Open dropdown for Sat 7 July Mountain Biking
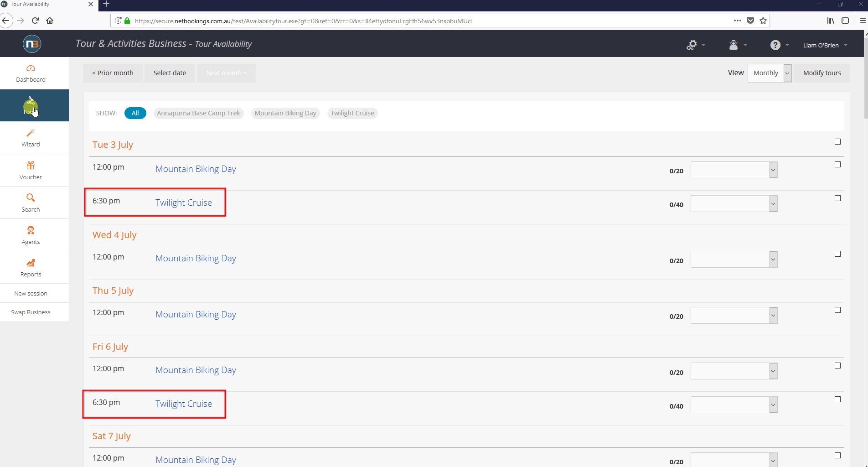 click(734, 460)
